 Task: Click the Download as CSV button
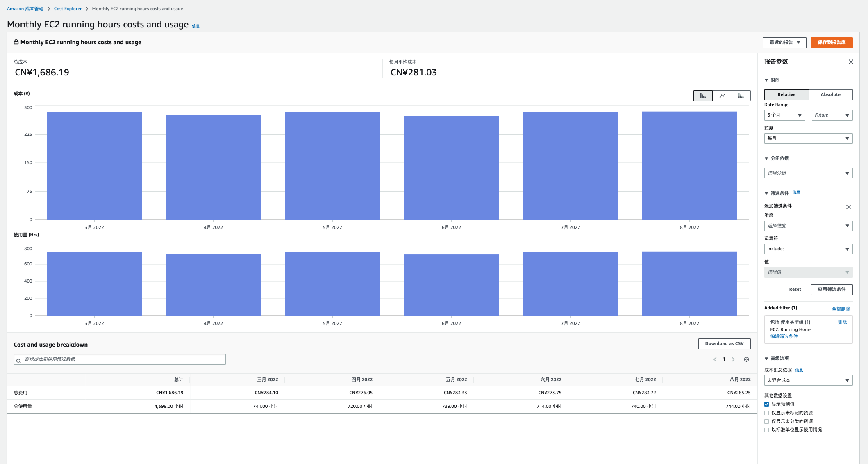tap(724, 343)
